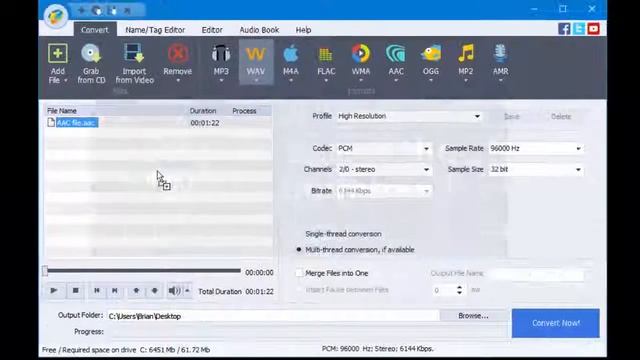
Task: Skip to next track
Action: (x=115, y=291)
